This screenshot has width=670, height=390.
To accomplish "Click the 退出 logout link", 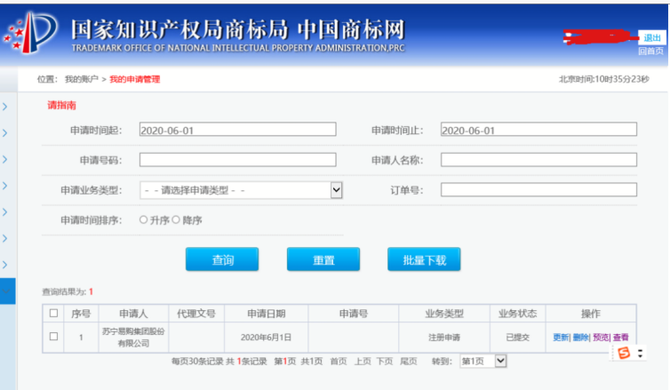I will (x=652, y=38).
